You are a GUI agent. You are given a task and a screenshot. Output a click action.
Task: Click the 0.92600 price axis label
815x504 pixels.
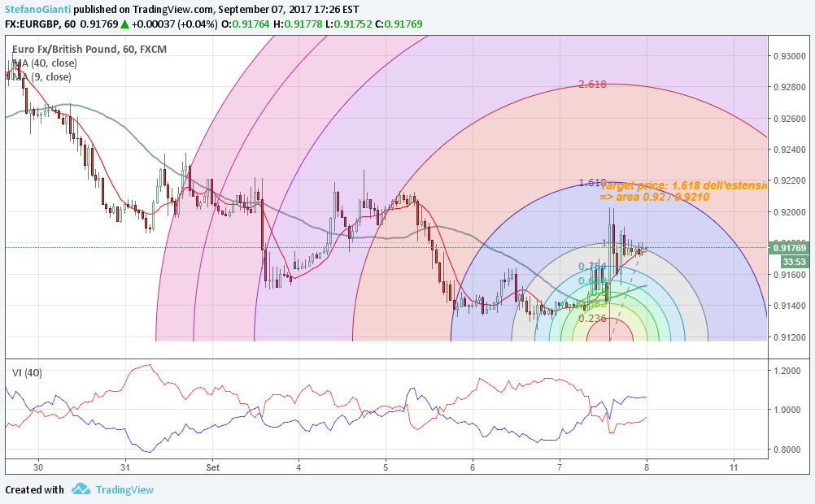[x=790, y=119]
